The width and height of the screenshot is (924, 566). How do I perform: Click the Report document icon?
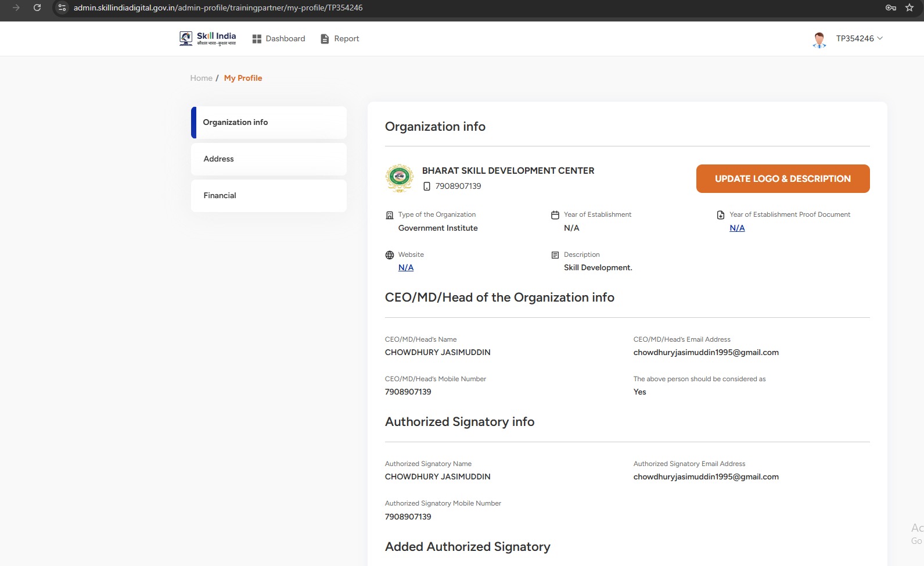click(x=325, y=39)
